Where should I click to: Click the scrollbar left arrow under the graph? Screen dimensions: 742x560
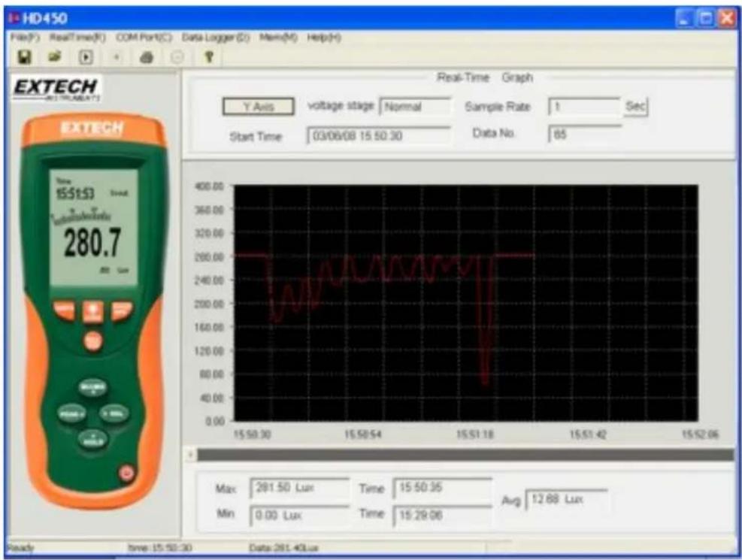pyautogui.click(x=191, y=455)
